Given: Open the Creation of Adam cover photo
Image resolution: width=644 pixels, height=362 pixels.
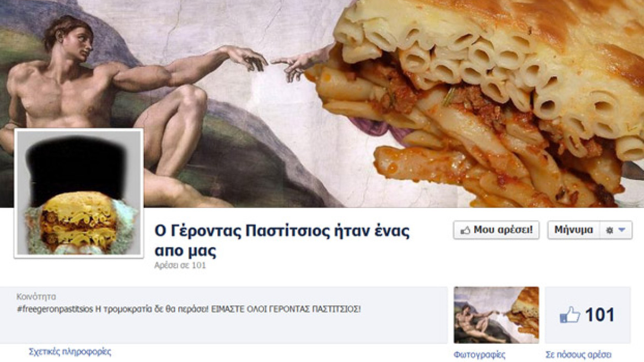Looking at the screenshot, I should click(322, 104).
